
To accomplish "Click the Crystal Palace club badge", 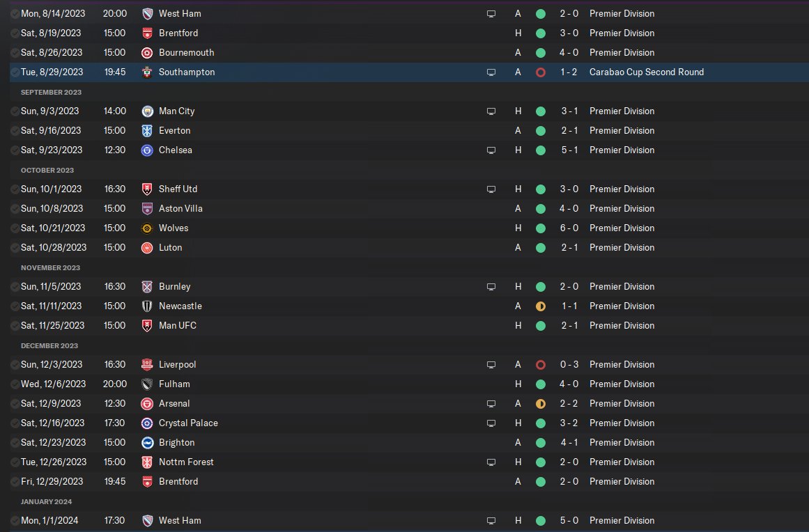I will coord(147,423).
